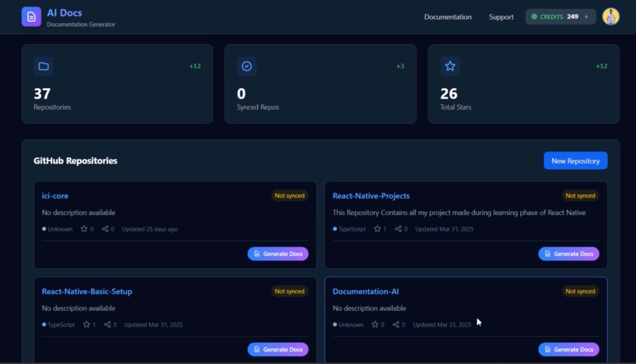Open the Support nav link
636x364 pixels.
[x=501, y=17]
